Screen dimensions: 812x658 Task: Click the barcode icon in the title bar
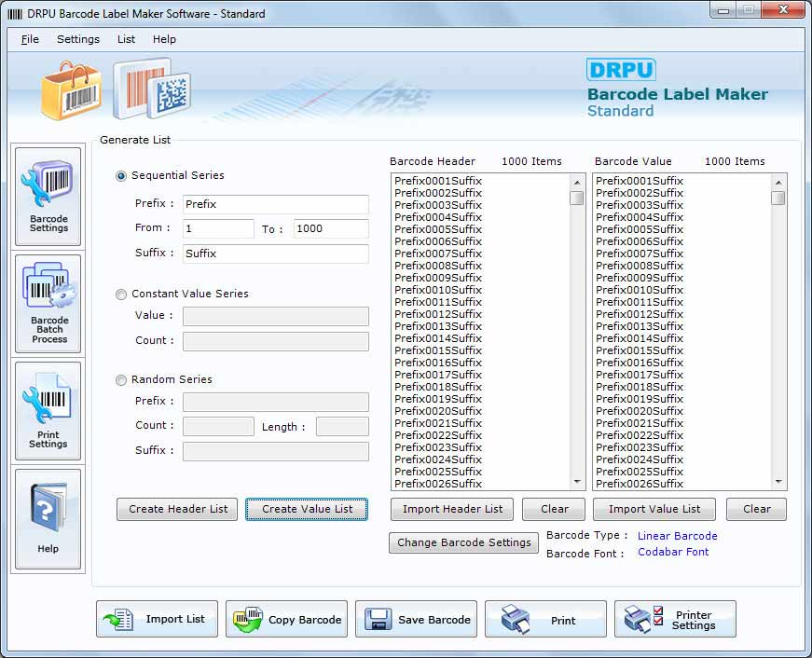coord(15,14)
